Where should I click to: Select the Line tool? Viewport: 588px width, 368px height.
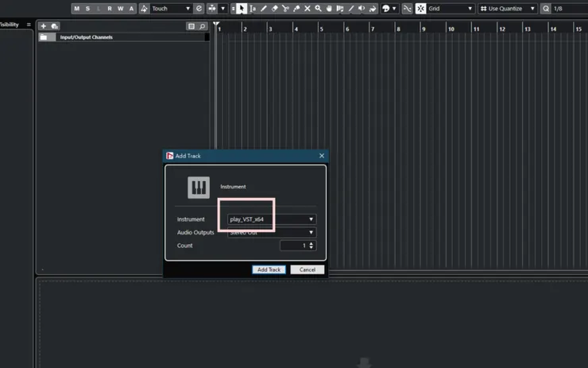350,8
